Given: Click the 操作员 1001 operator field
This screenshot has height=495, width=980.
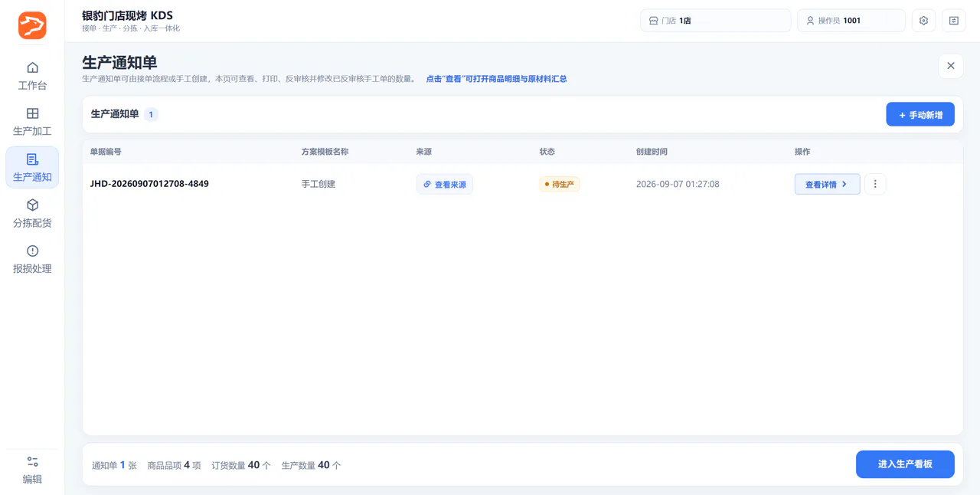Looking at the screenshot, I should pos(851,21).
